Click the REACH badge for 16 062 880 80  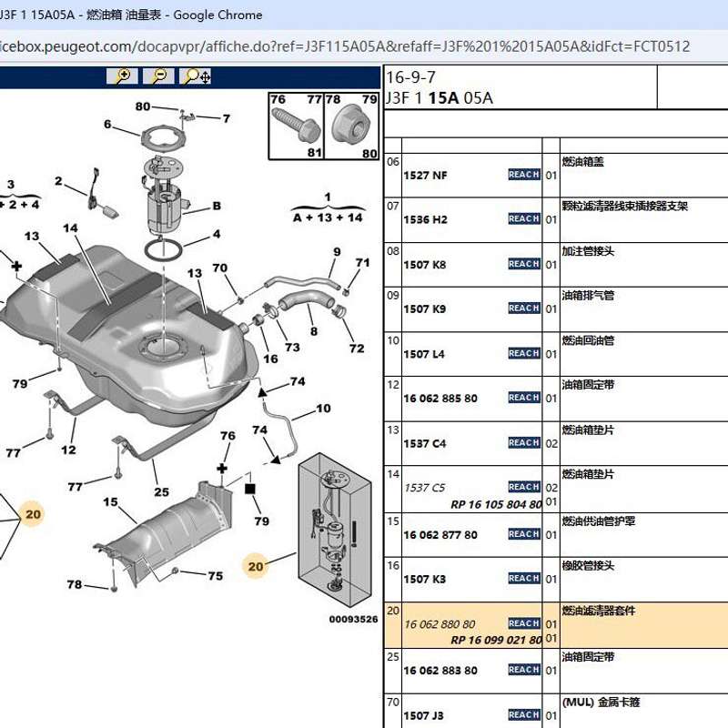point(524,623)
